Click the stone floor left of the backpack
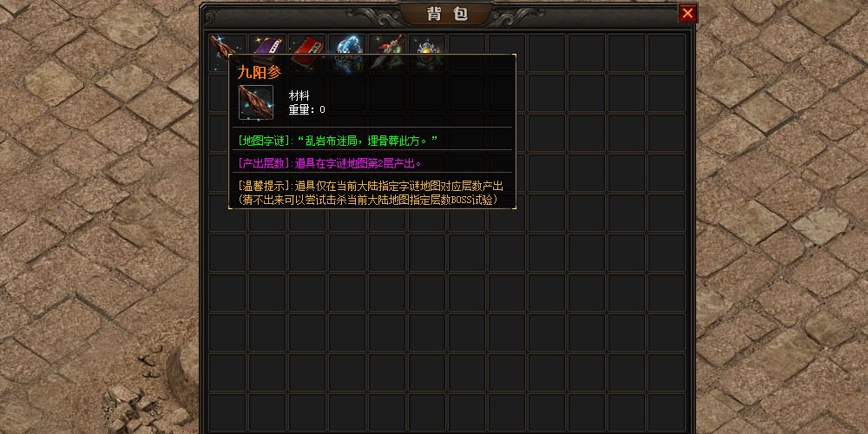This screenshot has height=434, width=868. [x=100, y=221]
